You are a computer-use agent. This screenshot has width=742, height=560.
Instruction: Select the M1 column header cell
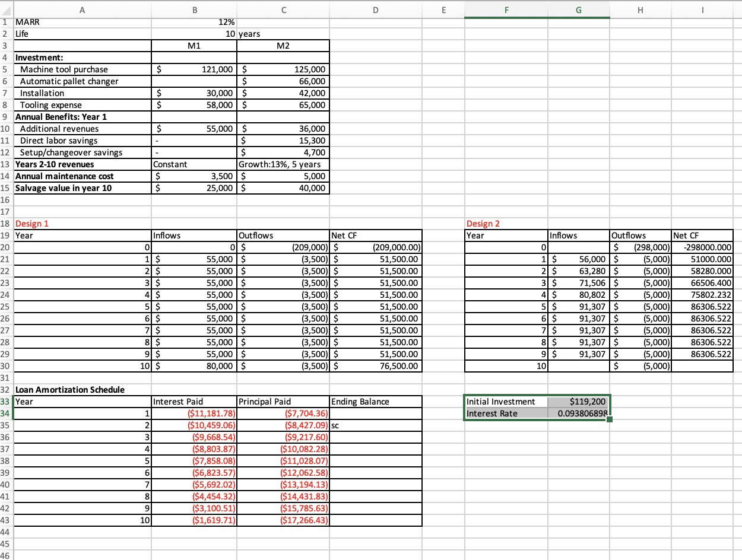(x=195, y=46)
